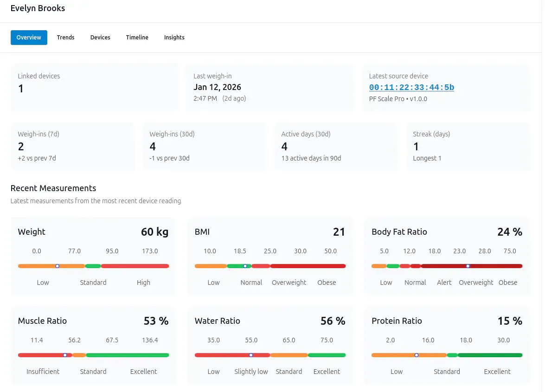Screen dimensions: 545x392
Task: Click the Body Fat Ratio gauge marker
Action: 468,266
